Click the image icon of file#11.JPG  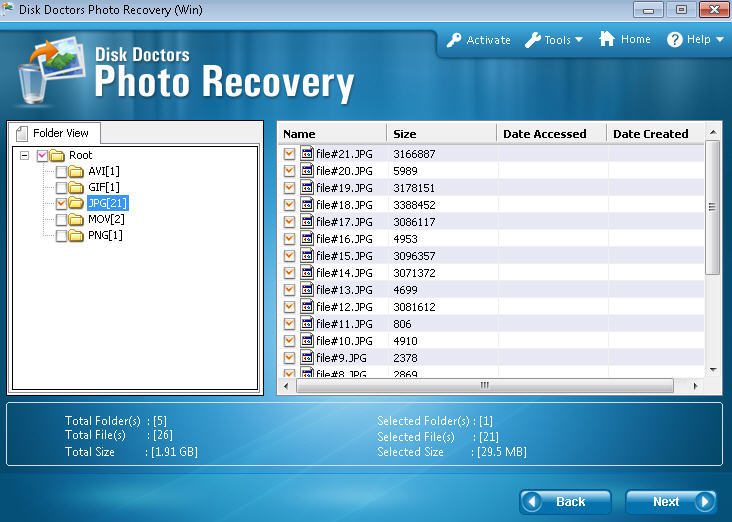click(x=307, y=323)
